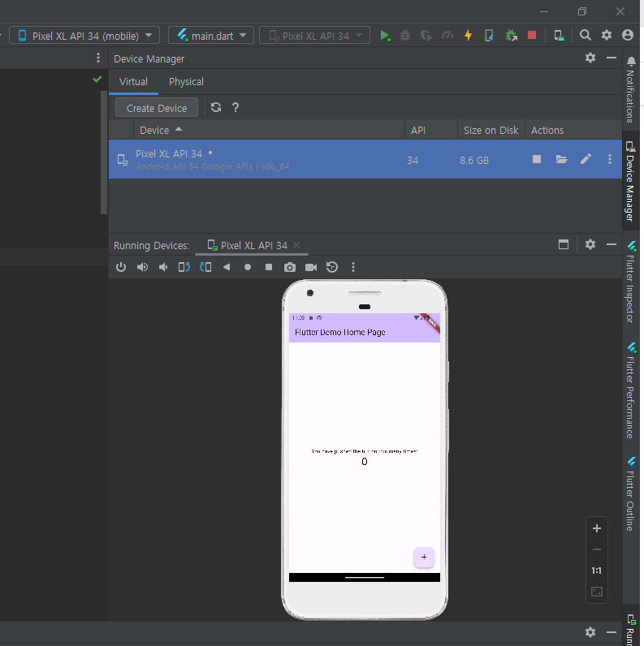Run with coverage icon in toolbar
The height and width of the screenshot is (646, 644).
click(x=426, y=36)
